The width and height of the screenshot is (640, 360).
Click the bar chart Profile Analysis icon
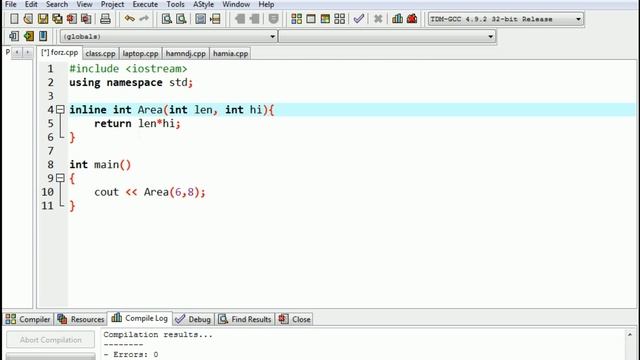pos(398,19)
